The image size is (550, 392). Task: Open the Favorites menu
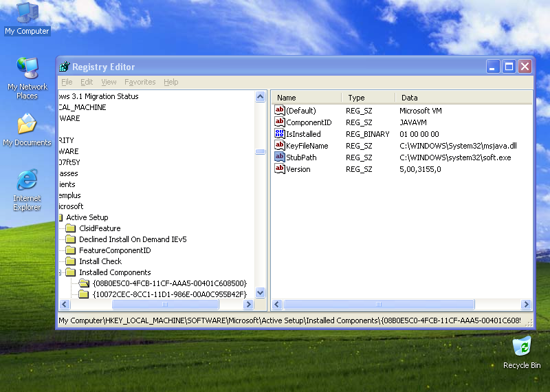[x=140, y=82]
